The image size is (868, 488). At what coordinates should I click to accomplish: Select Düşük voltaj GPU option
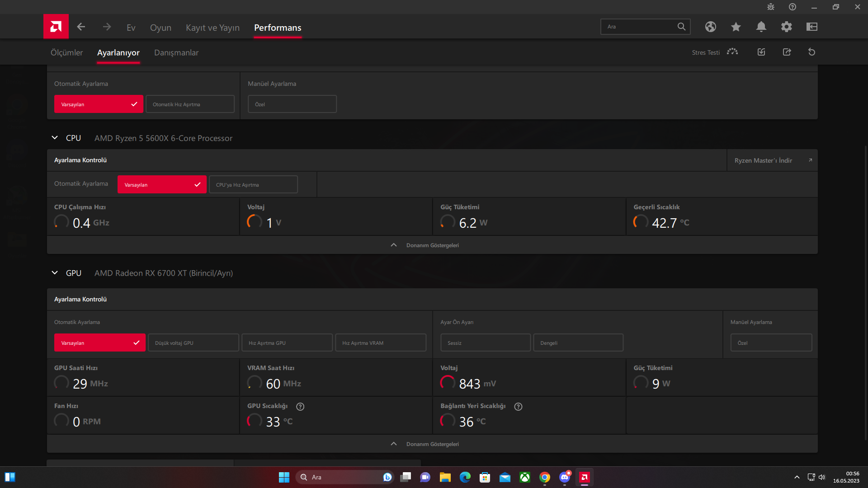tap(193, 343)
